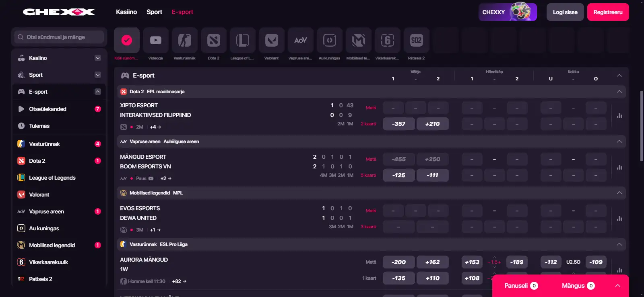644x297 pixels.
Task: Open statistics icon for XIPTO ESPORT match
Action: coord(619,116)
